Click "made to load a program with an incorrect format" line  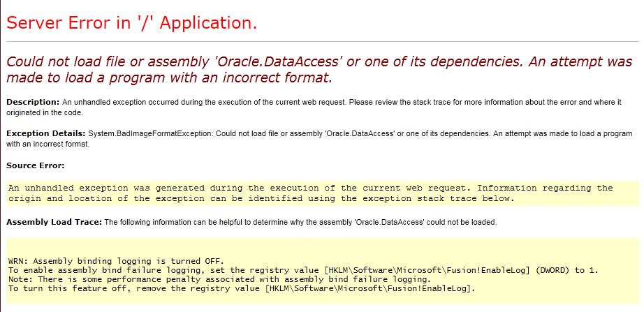pyautogui.click(x=169, y=77)
